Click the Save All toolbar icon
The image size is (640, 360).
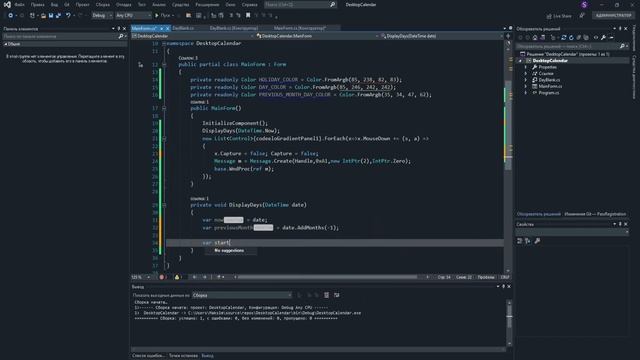coord(58,16)
